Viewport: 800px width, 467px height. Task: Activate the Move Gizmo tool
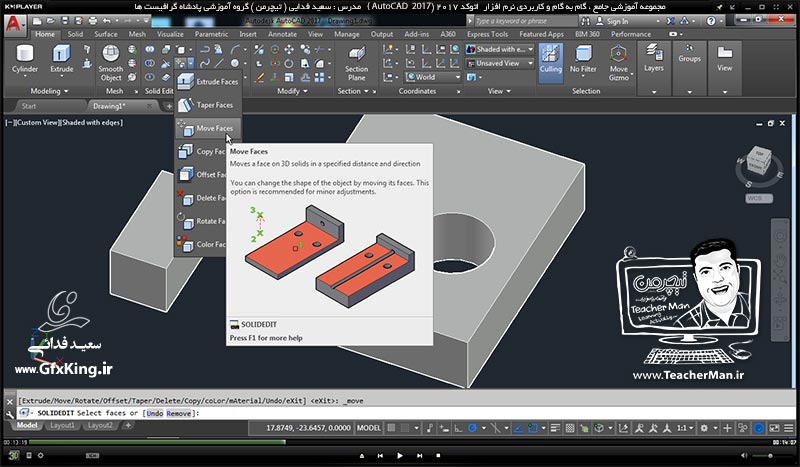(618, 63)
